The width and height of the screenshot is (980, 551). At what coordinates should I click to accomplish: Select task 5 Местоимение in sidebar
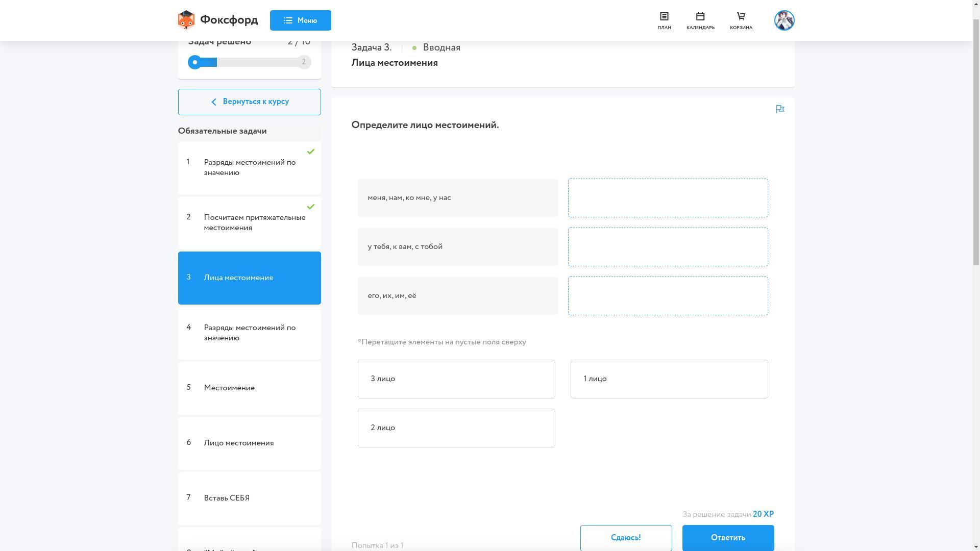249,388
